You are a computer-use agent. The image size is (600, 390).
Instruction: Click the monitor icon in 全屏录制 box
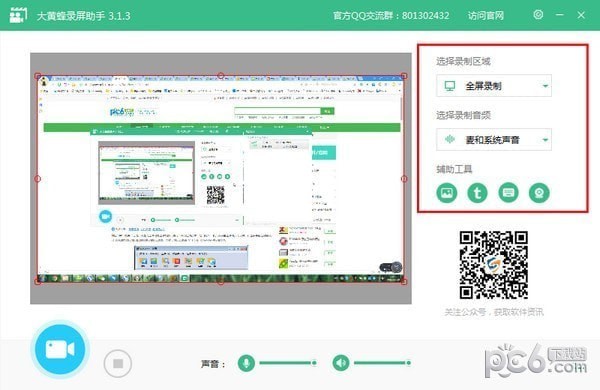click(450, 86)
